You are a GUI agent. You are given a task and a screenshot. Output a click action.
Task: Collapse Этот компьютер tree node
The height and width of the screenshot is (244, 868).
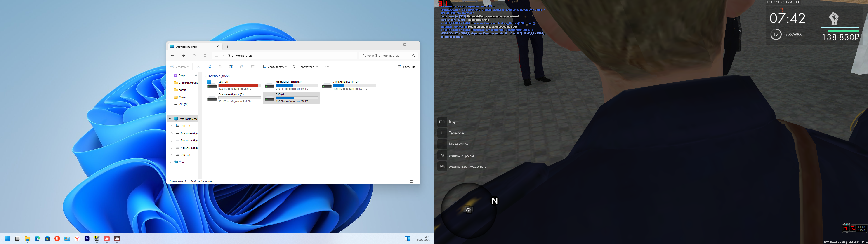pos(170,119)
